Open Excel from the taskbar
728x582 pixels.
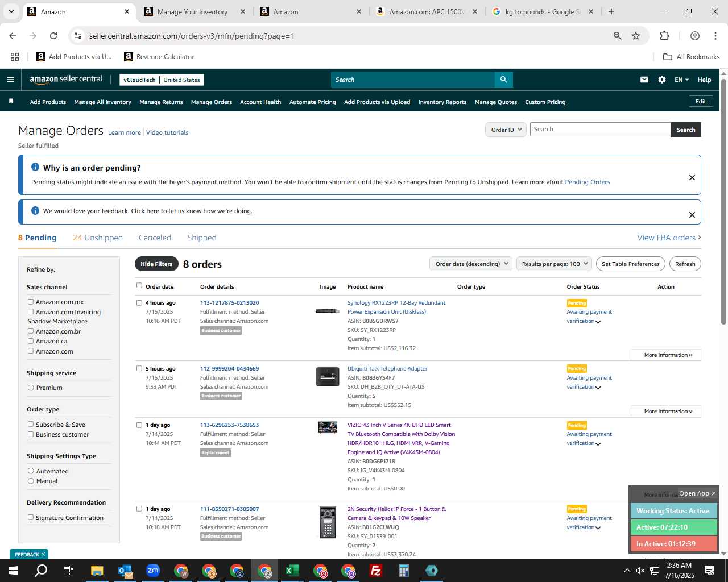click(x=292, y=571)
